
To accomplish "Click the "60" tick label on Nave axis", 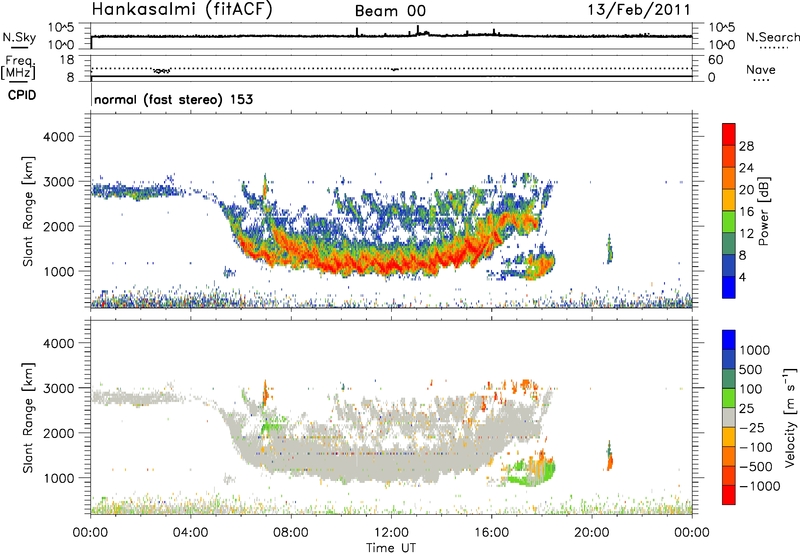I will 715,60.
